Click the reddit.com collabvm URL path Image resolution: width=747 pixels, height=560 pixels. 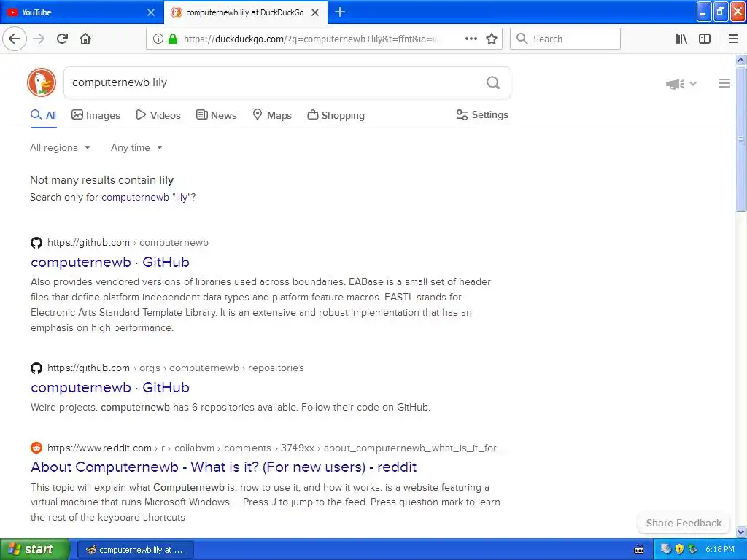(x=275, y=448)
